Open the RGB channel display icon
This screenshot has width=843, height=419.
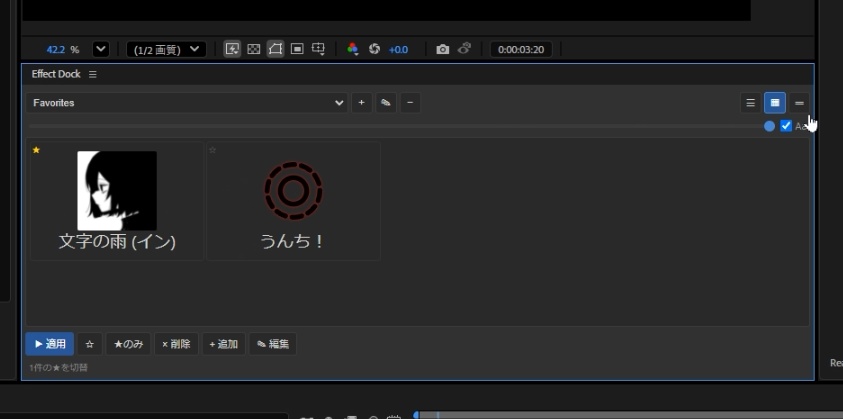353,49
